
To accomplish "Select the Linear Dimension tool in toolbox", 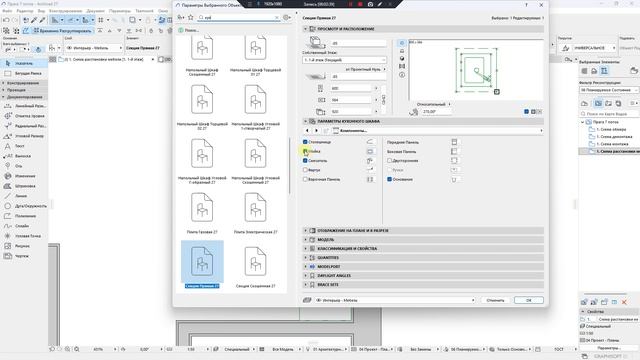I will click(x=24, y=106).
